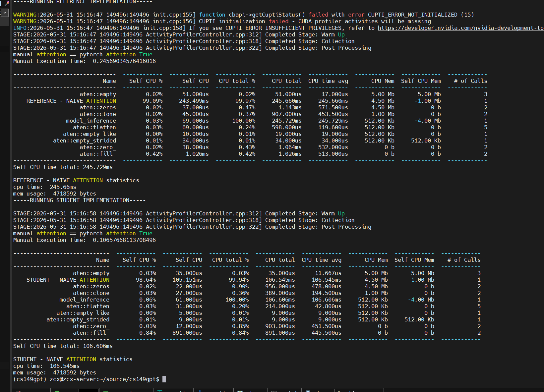Click the logged-in users icon in status bar
The height and width of the screenshot is (392, 544).
point(274,391)
